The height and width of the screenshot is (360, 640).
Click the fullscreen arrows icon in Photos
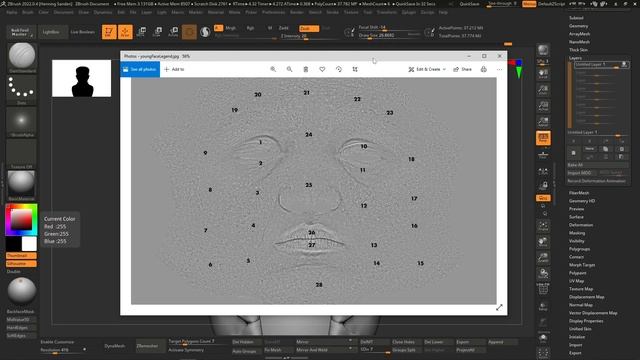pos(499,307)
